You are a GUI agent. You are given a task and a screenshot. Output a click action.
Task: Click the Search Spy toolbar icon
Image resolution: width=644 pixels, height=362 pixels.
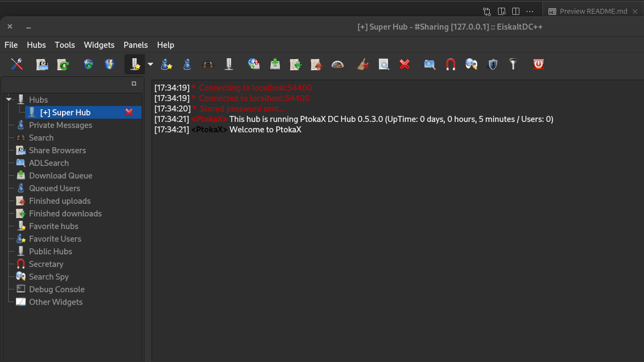472,64
